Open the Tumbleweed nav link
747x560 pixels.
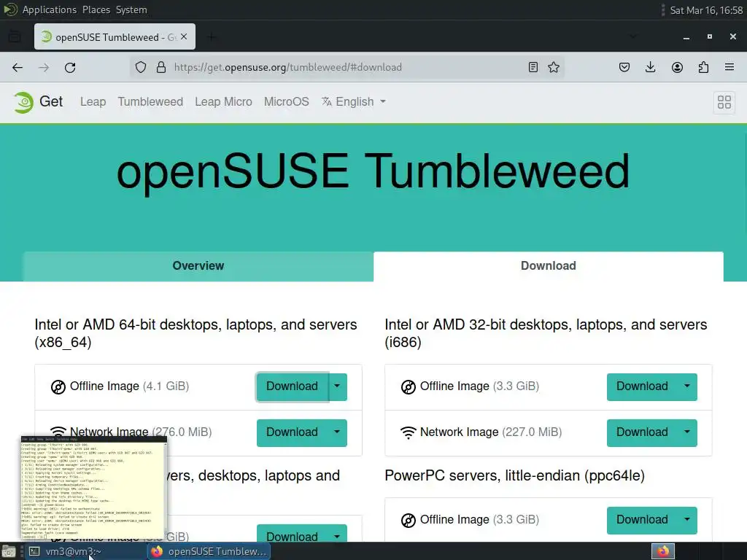coord(150,101)
